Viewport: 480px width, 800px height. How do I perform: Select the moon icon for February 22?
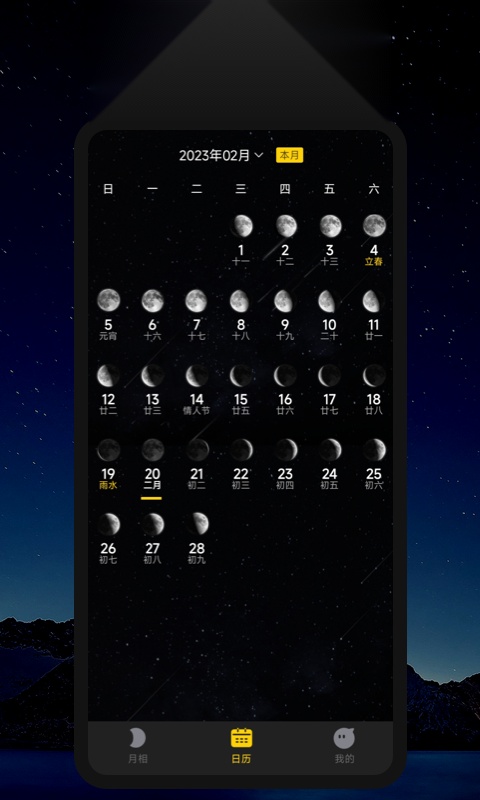click(241, 450)
